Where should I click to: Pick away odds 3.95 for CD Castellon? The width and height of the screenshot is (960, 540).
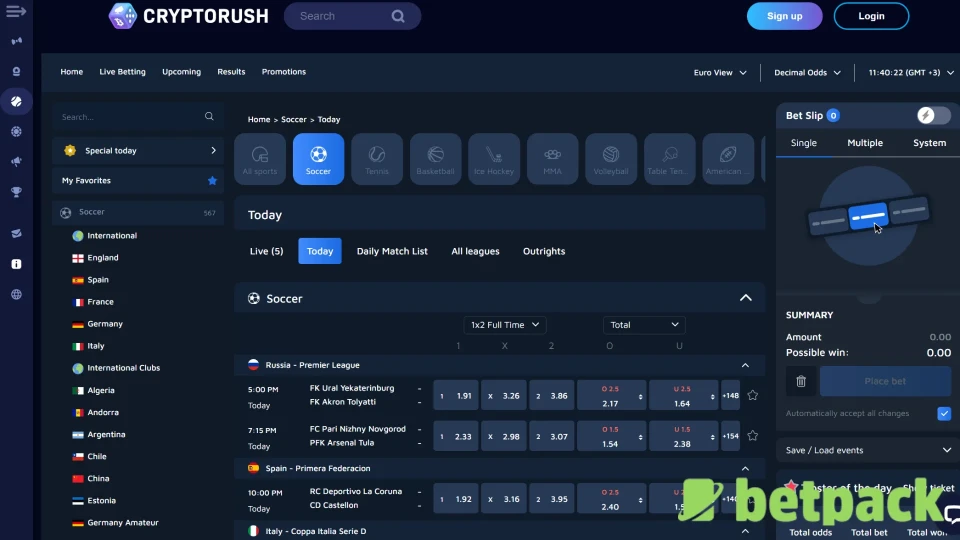pyautogui.click(x=551, y=499)
